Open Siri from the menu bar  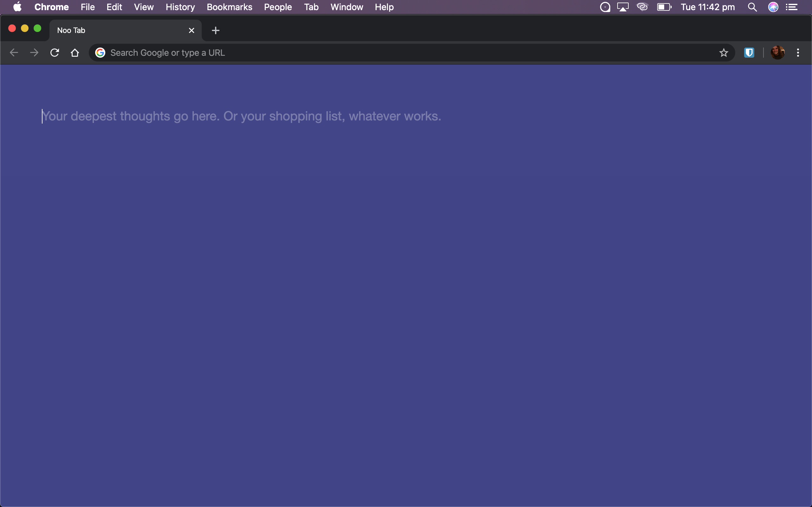coord(773,7)
